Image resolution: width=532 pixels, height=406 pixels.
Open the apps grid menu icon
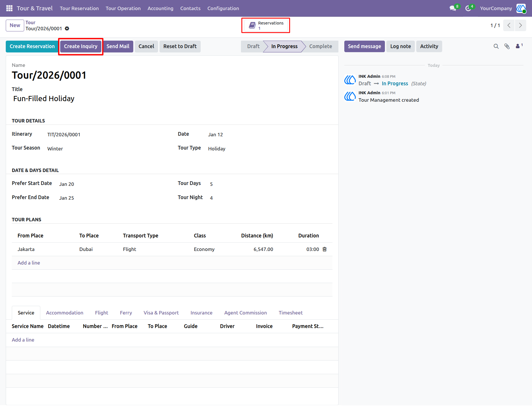pos(9,8)
